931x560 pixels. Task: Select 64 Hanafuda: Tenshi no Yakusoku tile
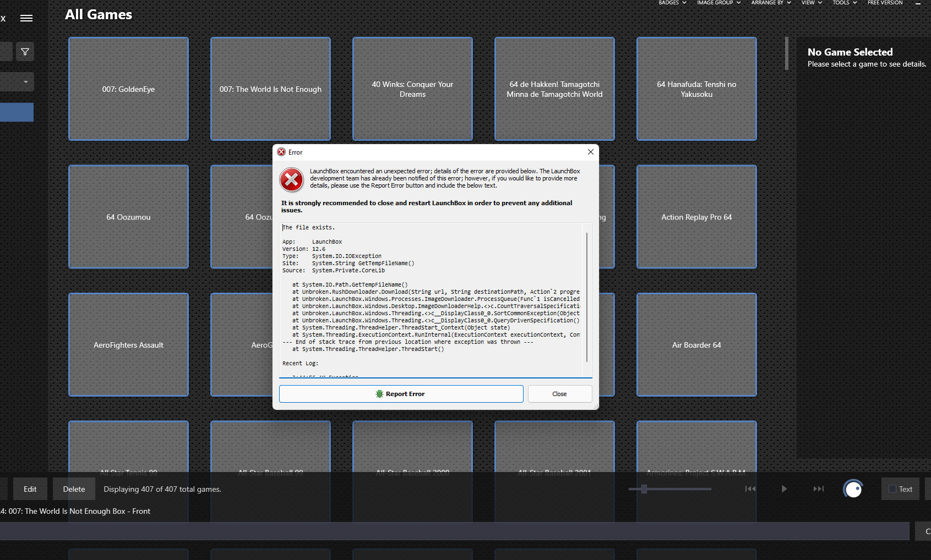(x=696, y=89)
